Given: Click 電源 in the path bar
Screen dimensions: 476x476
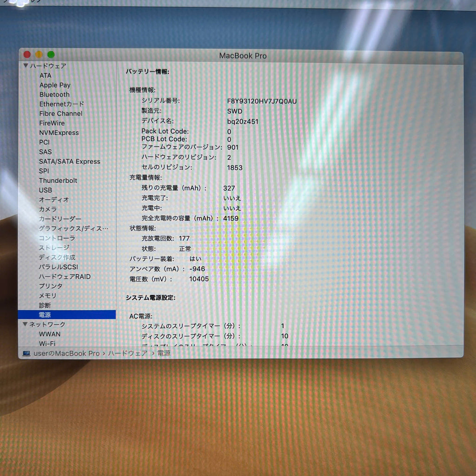Looking at the screenshot, I should [x=164, y=353].
